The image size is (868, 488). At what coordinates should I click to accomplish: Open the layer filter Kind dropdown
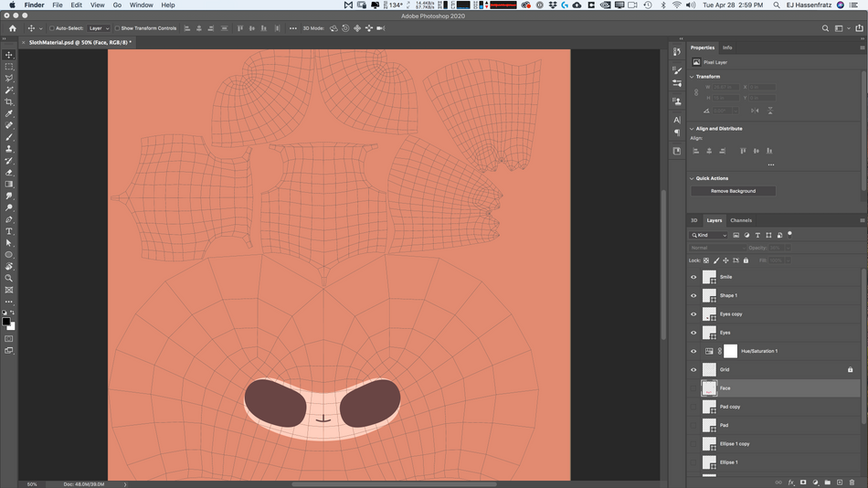(709, 235)
